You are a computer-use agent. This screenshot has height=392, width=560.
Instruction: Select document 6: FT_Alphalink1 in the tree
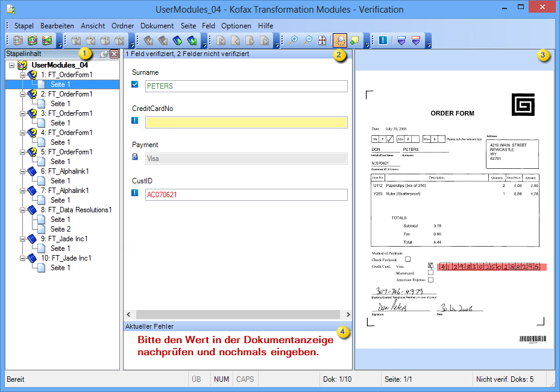point(64,171)
